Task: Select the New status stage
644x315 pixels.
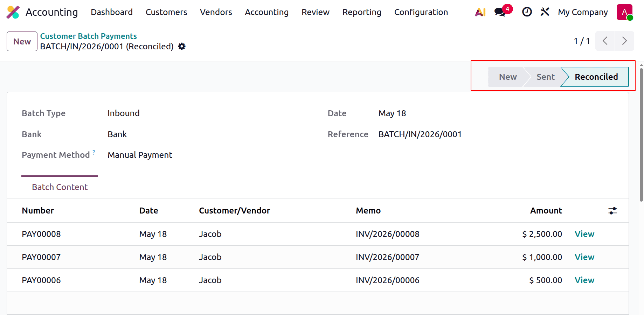Action: tap(507, 77)
